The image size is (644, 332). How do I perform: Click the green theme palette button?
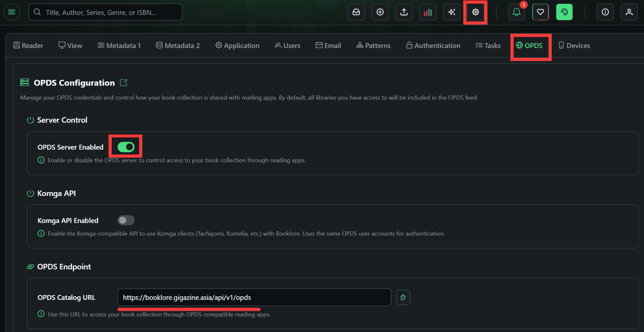[x=564, y=12]
